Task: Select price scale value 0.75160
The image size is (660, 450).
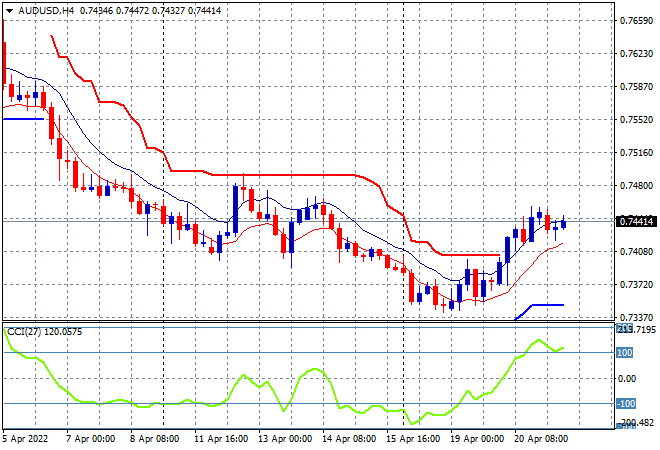Action: coord(636,153)
